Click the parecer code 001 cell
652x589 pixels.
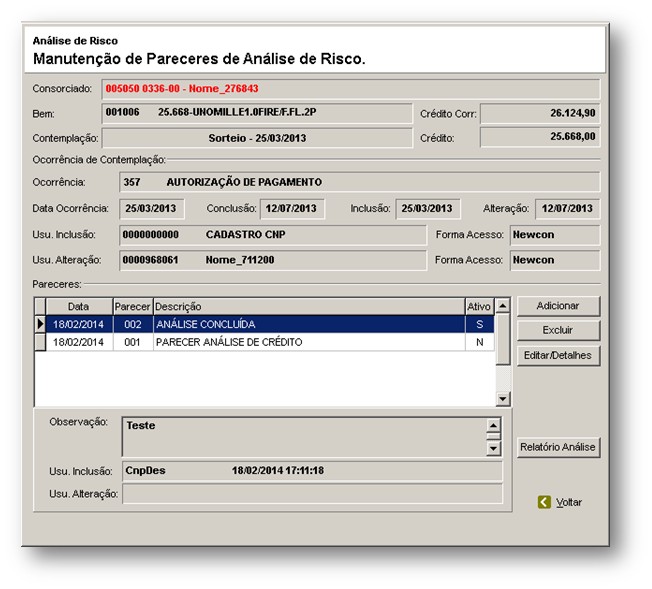[x=133, y=342]
